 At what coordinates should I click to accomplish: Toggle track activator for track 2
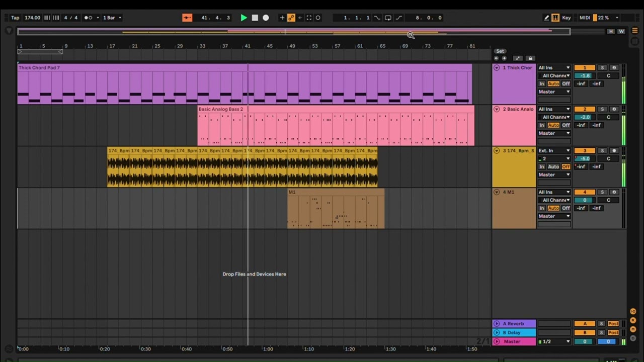tap(584, 109)
